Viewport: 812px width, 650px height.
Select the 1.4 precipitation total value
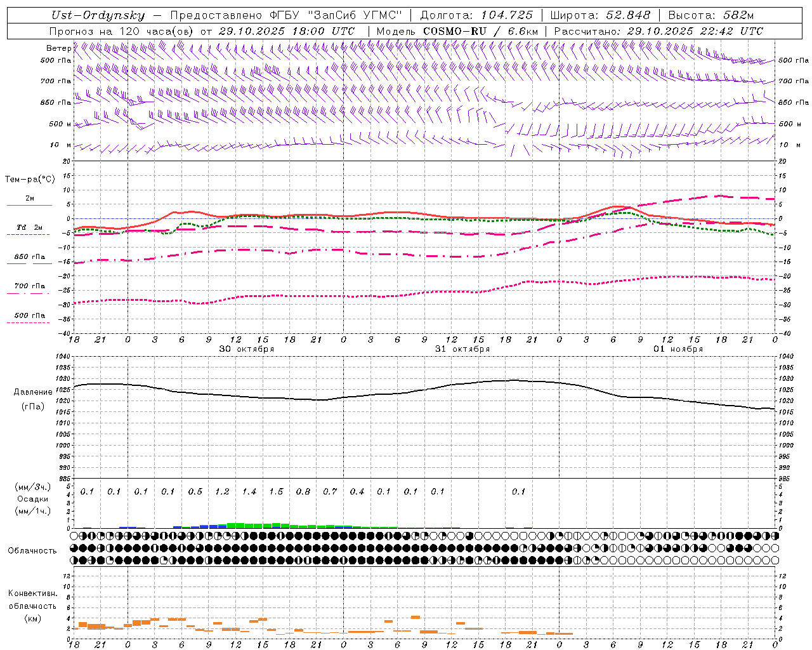pos(249,492)
